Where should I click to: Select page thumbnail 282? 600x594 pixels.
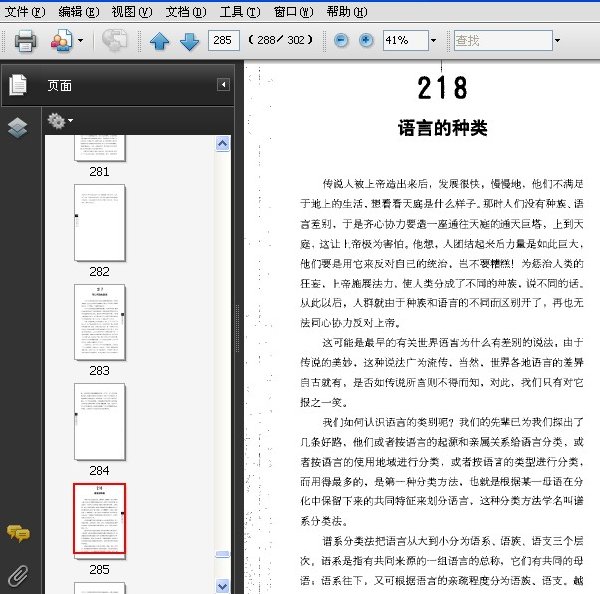(99, 223)
